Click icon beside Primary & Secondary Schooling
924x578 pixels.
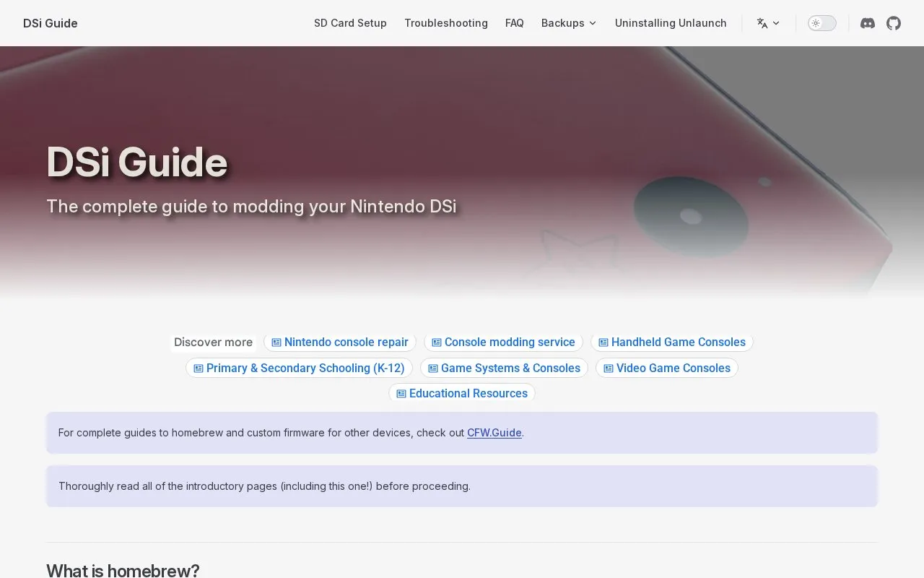point(199,368)
